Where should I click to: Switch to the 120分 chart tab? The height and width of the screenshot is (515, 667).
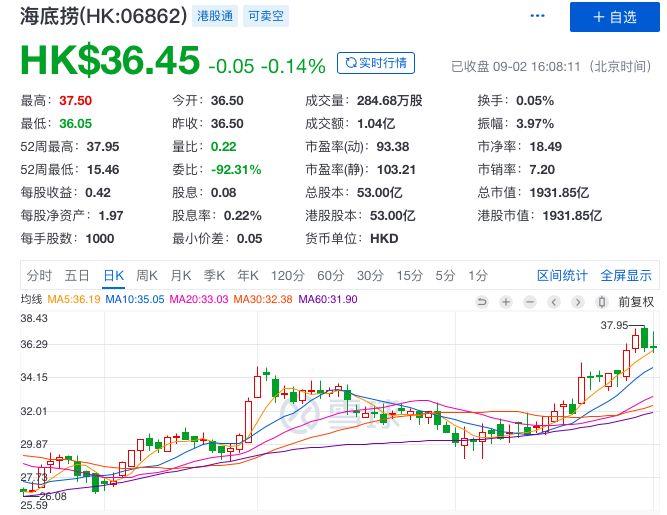click(288, 276)
